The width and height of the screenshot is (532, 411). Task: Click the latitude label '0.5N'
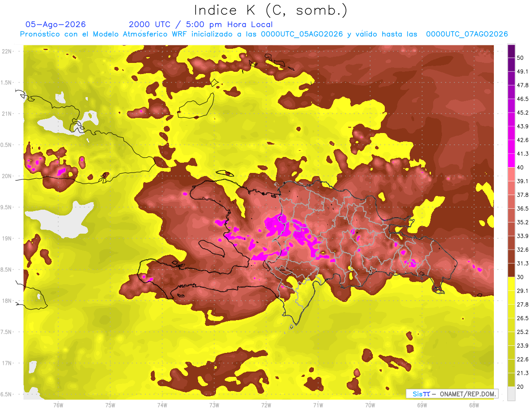pos(7,145)
